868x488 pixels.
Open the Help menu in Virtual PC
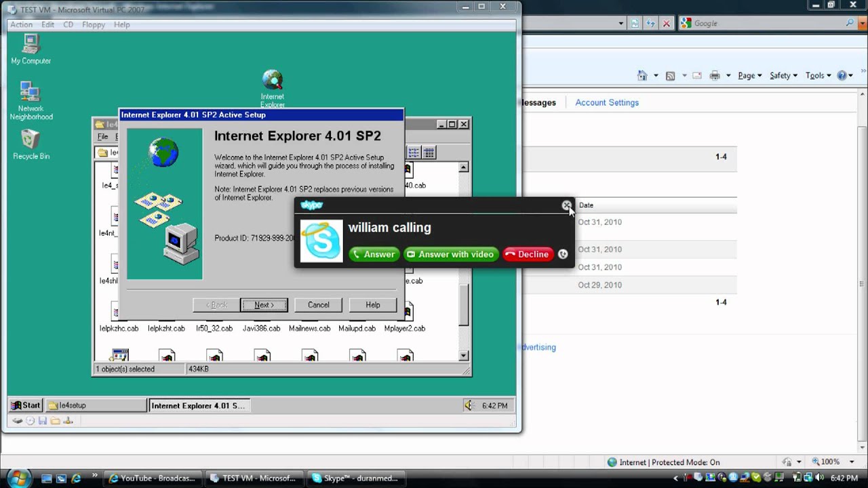point(122,24)
